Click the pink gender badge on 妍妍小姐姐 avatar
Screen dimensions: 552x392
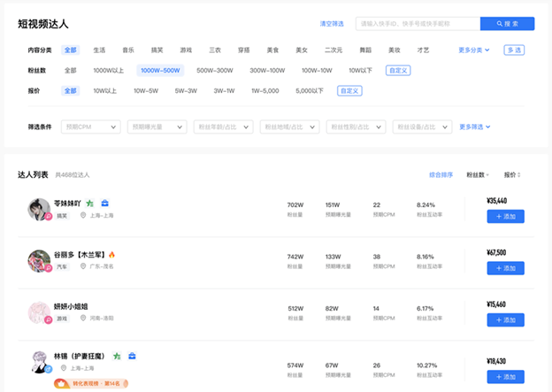(x=49, y=319)
